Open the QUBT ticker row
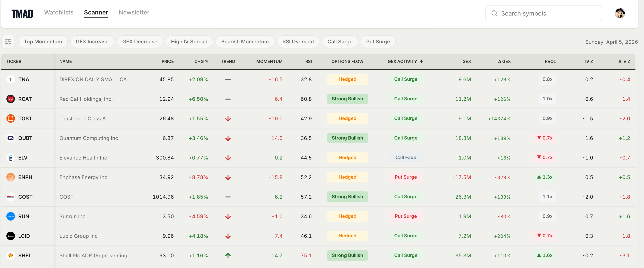This screenshot has height=268, width=644. pyautogui.click(x=25, y=138)
